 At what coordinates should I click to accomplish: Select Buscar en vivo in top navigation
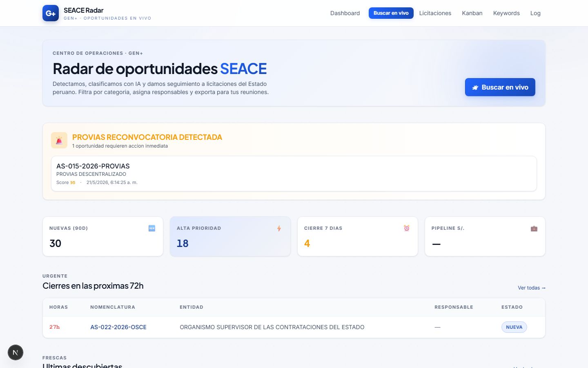pos(391,13)
